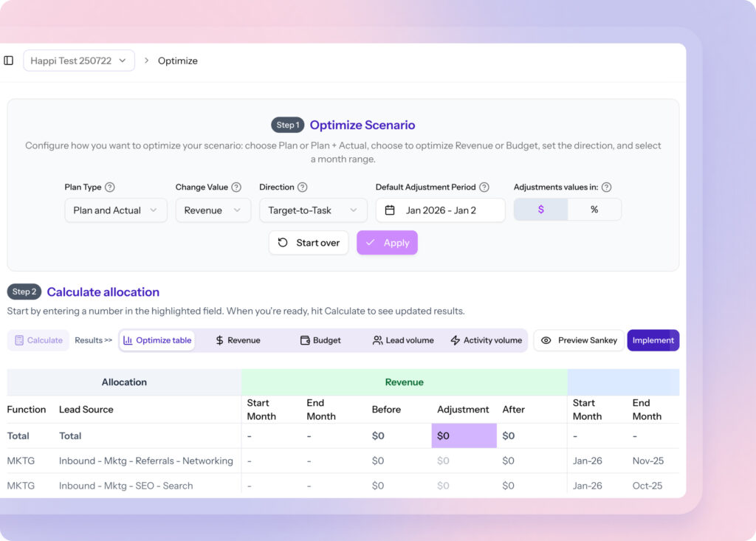Screen dimensions: 756x541
Task: Expand the Change Value dropdown
Action: click(213, 210)
